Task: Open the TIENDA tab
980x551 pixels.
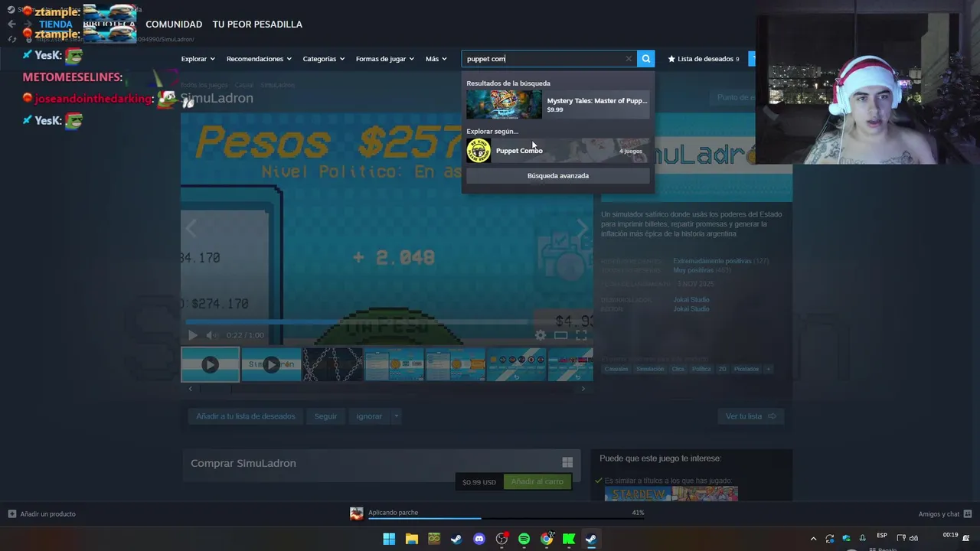Action: pyautogui.click(x=56, y=24)
